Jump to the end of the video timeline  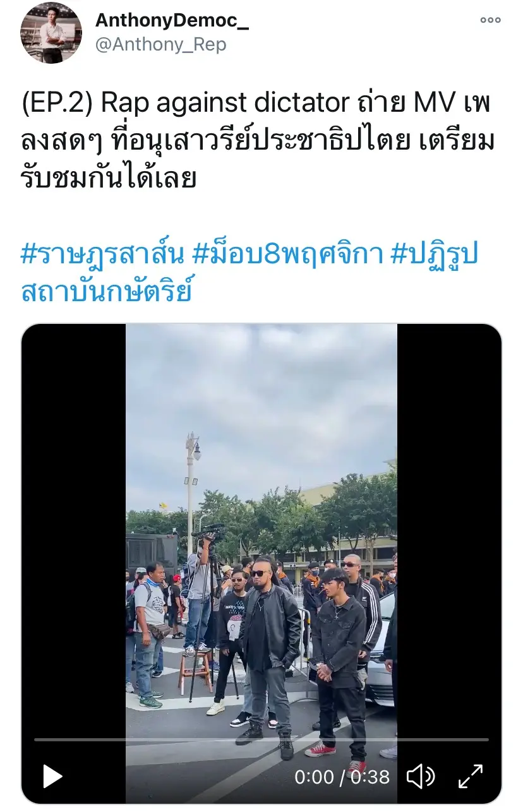pos(487,739)
